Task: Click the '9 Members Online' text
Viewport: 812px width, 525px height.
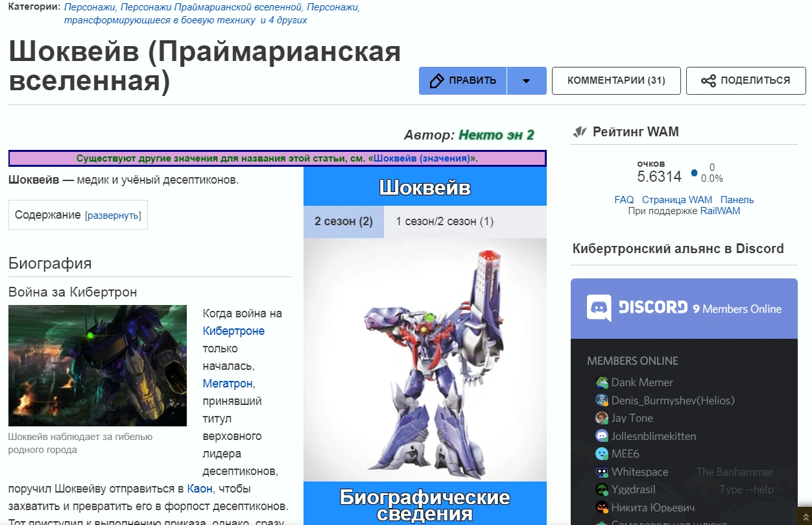Action: click(x=737, y=309)
